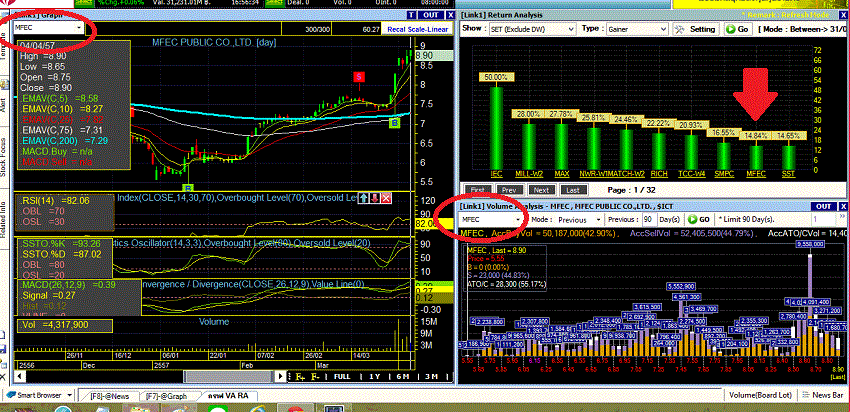Click TCC-W4 stock label under bar chart
The height and width of the screenshot is (412, 850).
pyautogui.click(x=691, y=174)
